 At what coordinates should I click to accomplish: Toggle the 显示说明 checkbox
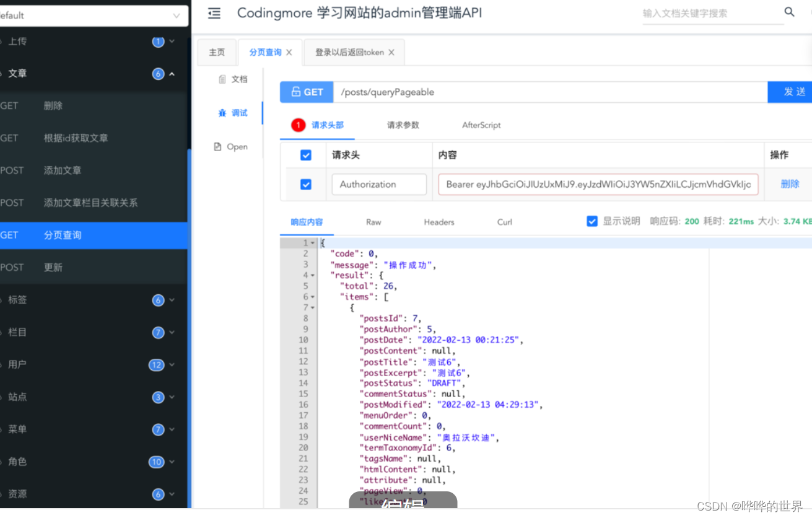(592, 221)
